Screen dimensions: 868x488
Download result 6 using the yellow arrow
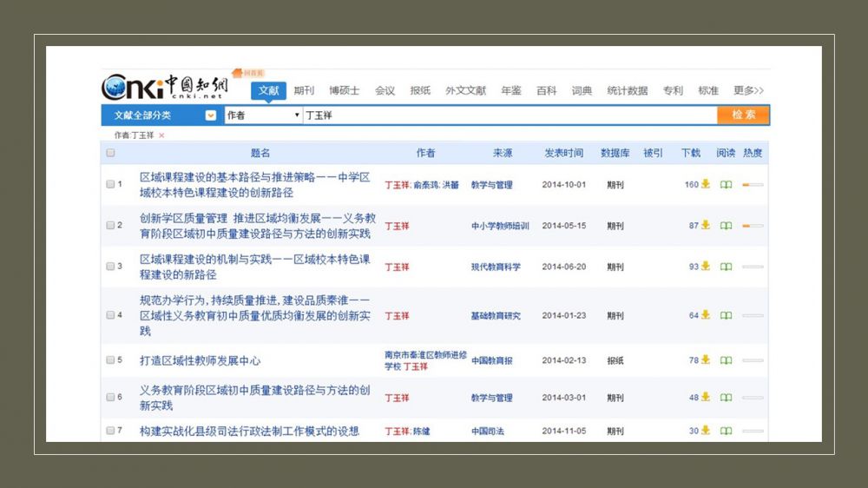706,397
